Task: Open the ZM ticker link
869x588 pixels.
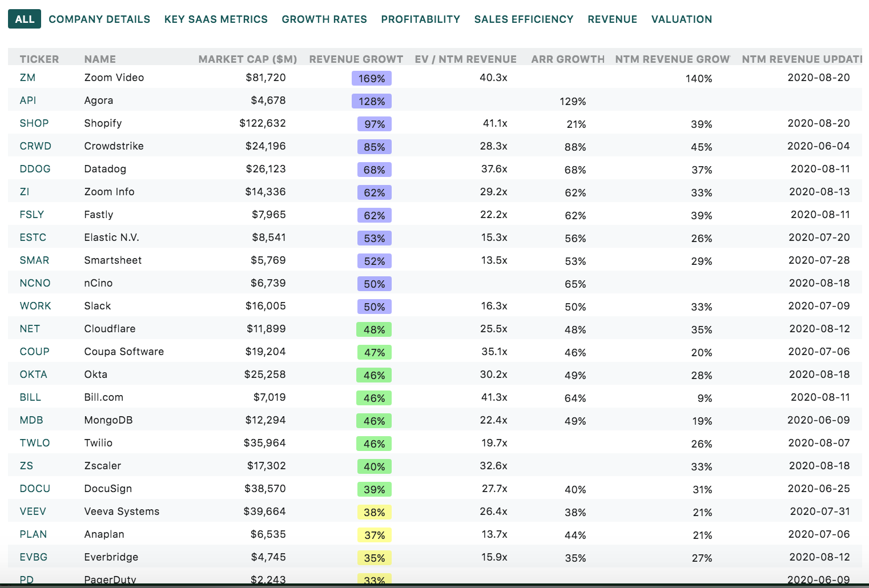Action: tap(27, 78)
